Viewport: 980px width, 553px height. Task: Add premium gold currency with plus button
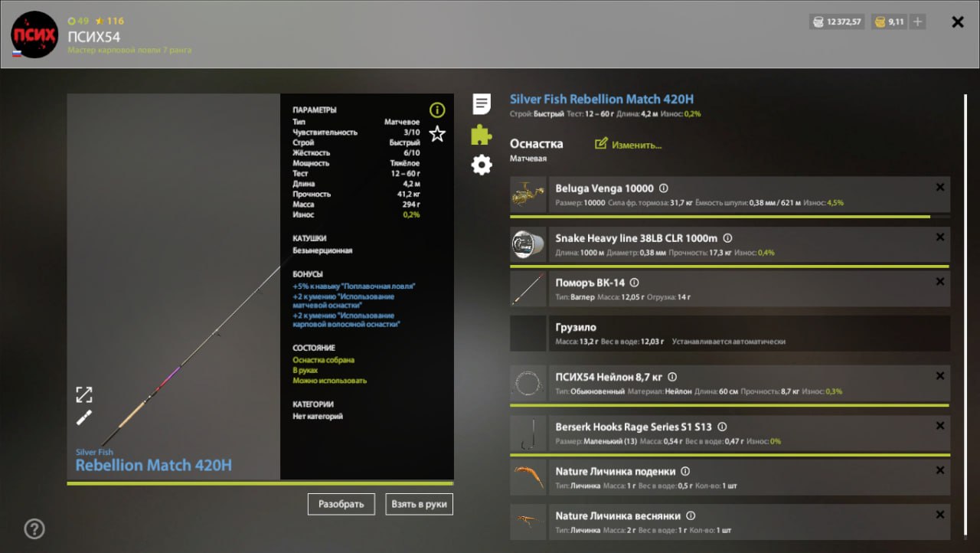pyautogui.click(x=917, y=22)
